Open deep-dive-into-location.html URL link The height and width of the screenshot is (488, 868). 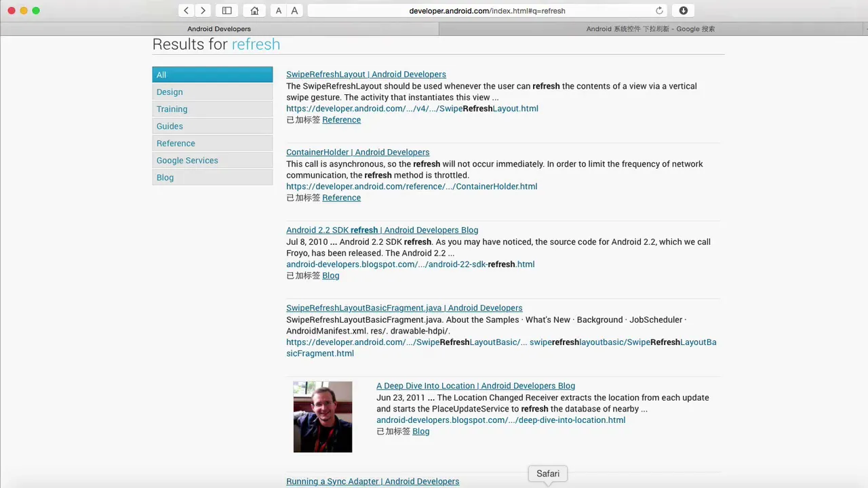pos(500,420)
